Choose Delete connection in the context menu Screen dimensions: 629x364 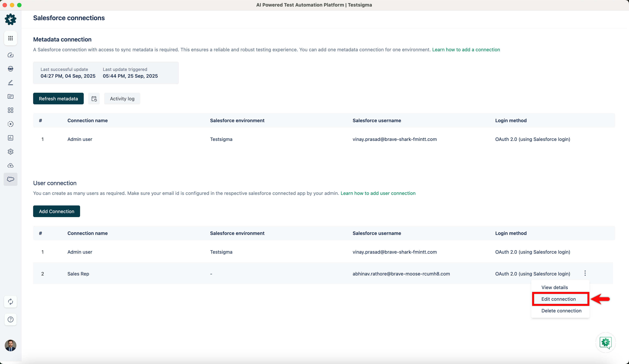point(561,311)
